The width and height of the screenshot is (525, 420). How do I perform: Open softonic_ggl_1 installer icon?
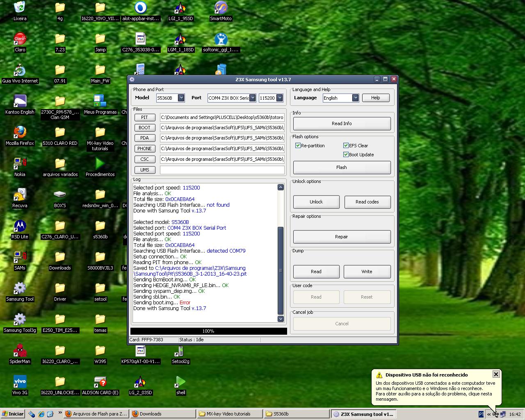[221, 42]
